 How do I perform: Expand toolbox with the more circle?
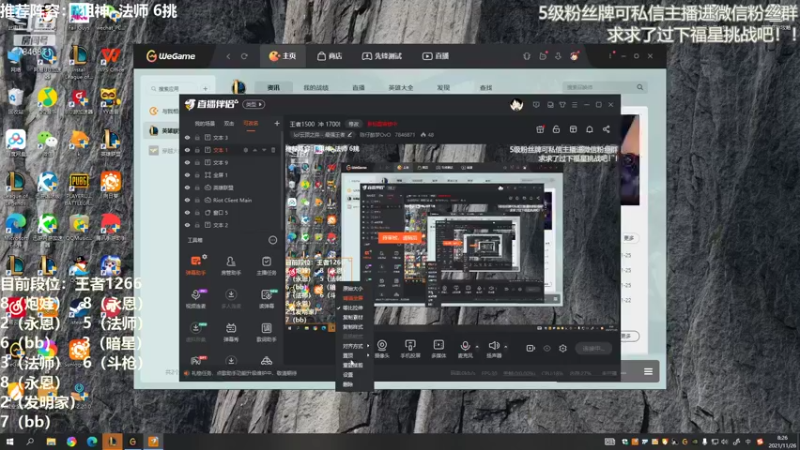coord(272,240)
